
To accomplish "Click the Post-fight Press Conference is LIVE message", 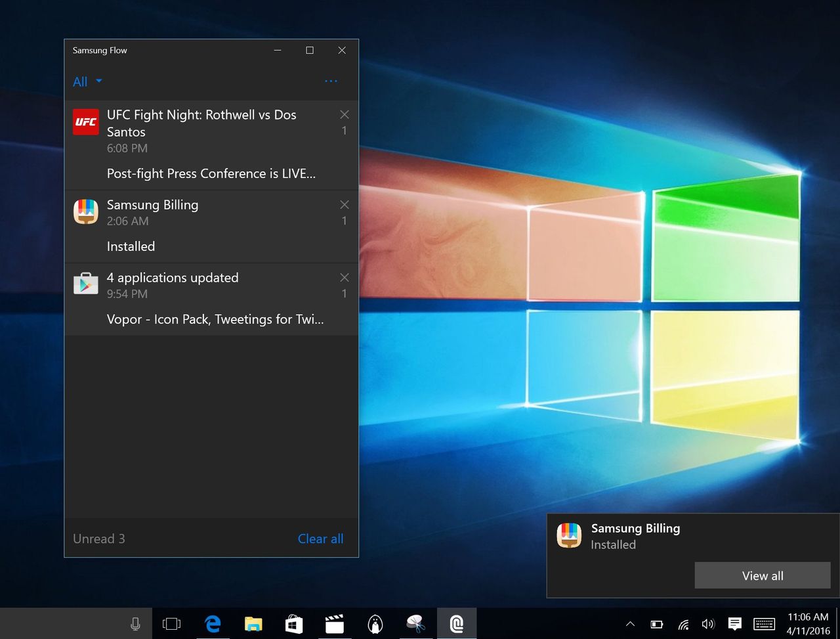I will 211,173.
